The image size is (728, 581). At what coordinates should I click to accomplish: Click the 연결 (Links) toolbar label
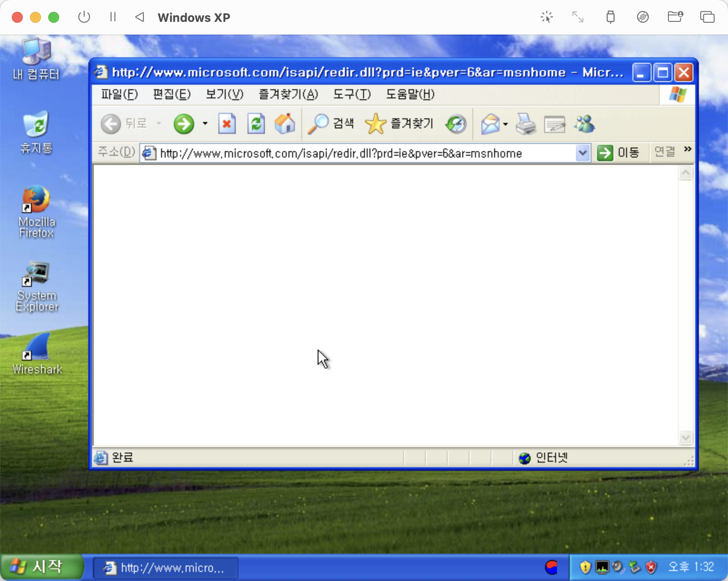pyautogui.click(x=665, y=152)
